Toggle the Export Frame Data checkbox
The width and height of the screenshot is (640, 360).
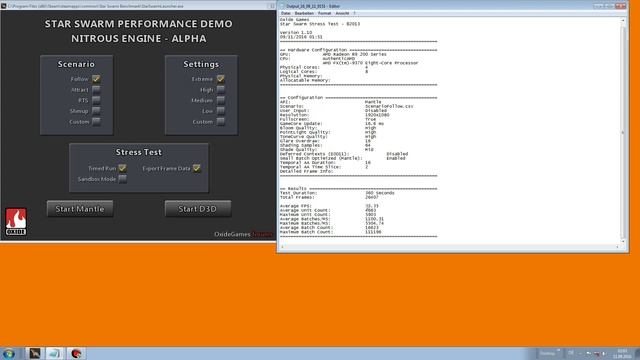196,168
